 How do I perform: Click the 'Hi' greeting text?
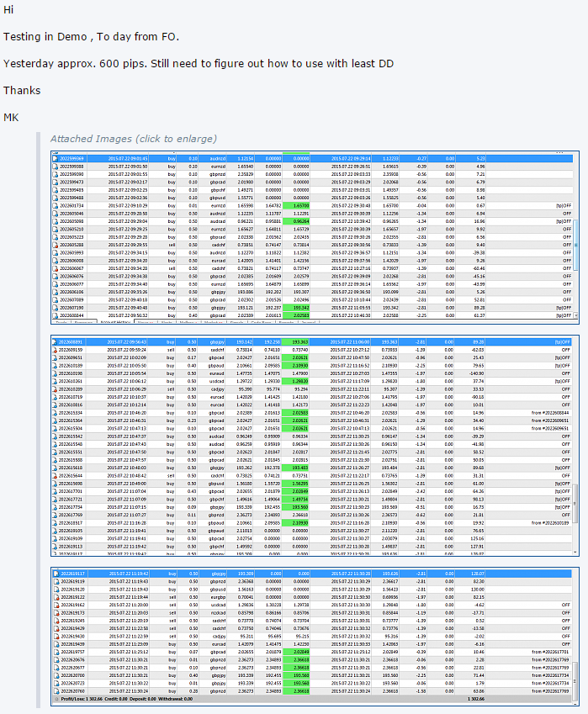(x=8, y=10)
